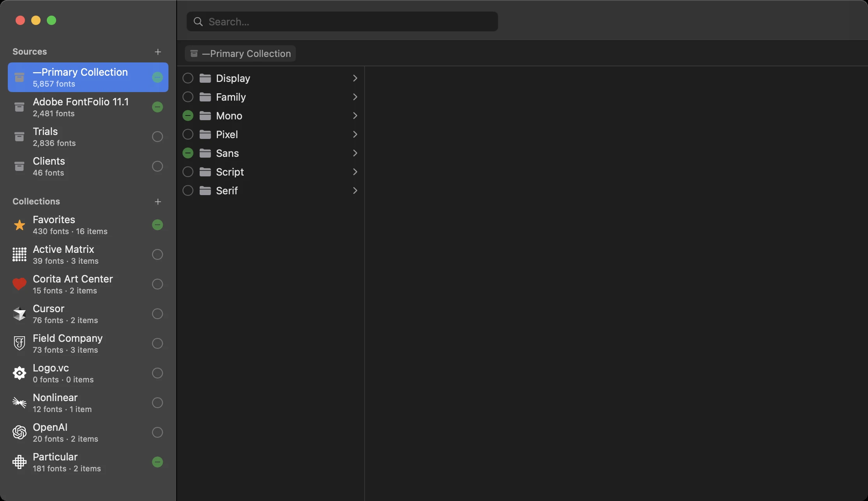Activate the Family folder circle toggle

pyautogui.click(x=188, y=97)
